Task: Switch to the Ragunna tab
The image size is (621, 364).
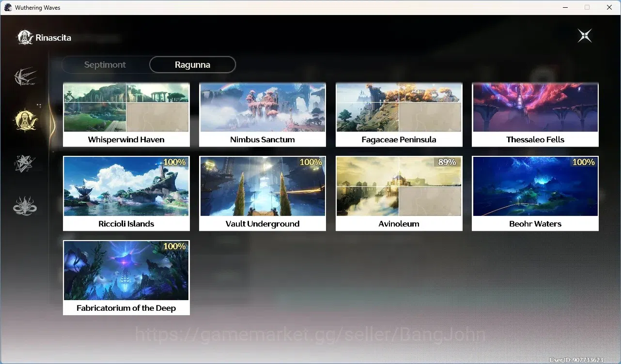Action: click(192, 64)
